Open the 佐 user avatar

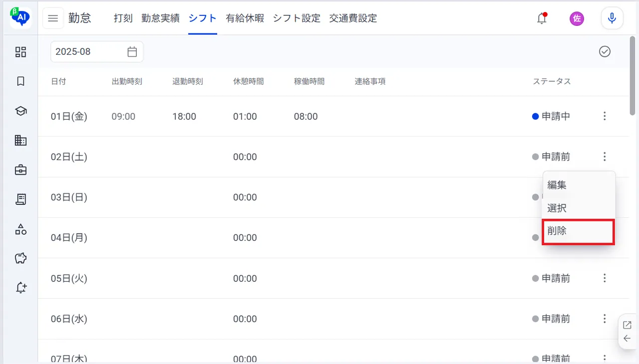point(577,19)
